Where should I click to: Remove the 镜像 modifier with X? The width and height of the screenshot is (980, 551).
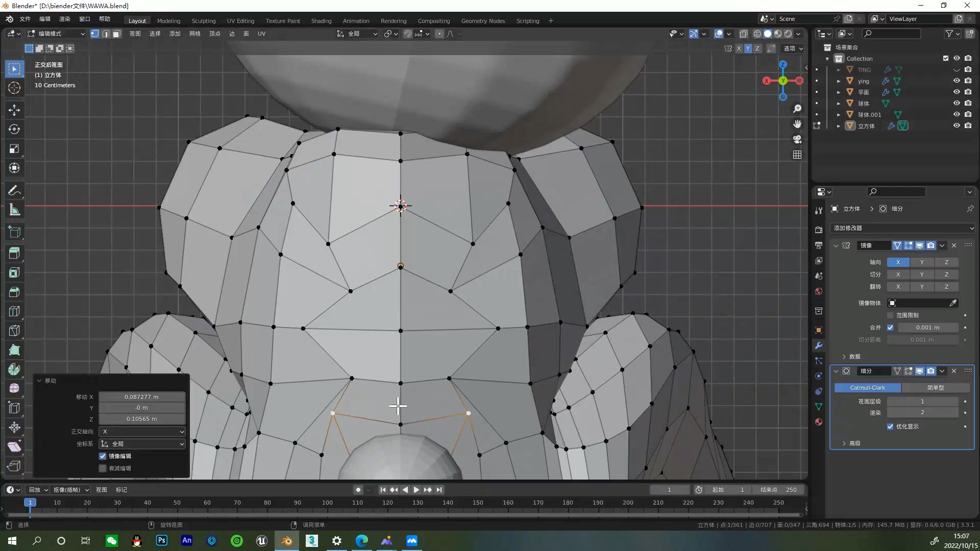pos(954,245)
